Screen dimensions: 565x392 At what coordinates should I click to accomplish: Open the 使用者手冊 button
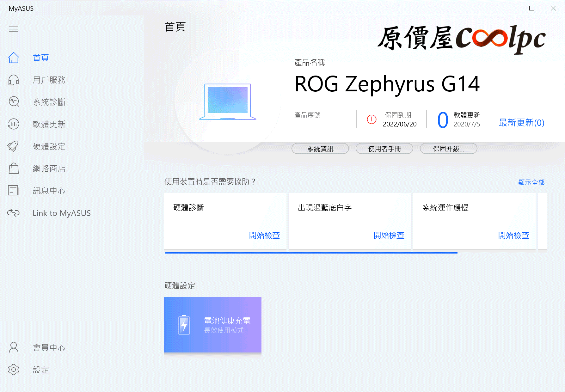coord(384,149)
